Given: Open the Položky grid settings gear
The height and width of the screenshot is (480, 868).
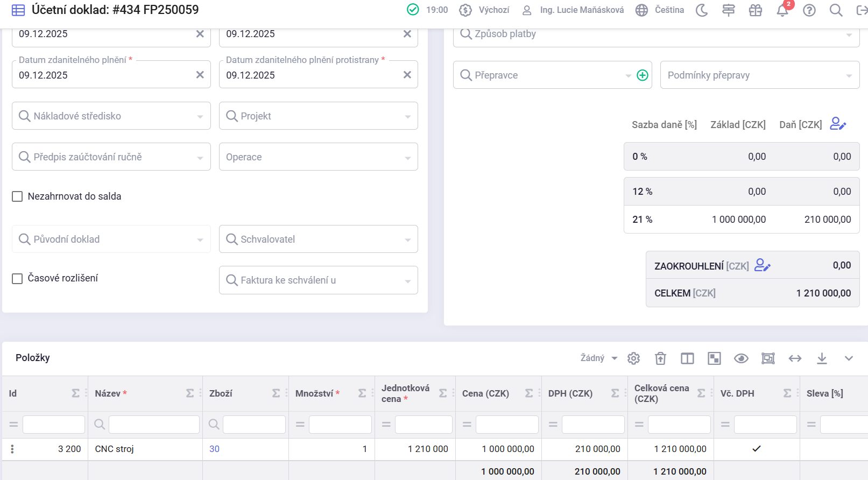Looking at the screenshot, I should point(633,358).
